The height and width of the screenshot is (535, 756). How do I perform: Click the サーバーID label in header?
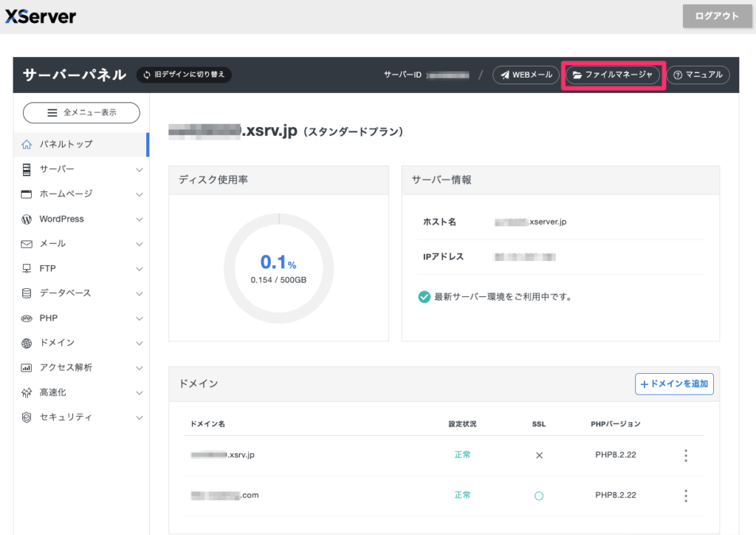click(x=402, y=75)
